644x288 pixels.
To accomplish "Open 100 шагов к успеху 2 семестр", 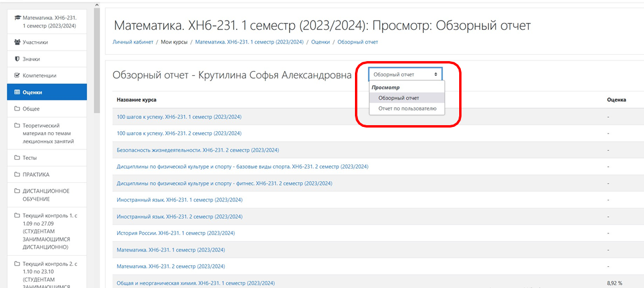I will [x=179, y=133].
